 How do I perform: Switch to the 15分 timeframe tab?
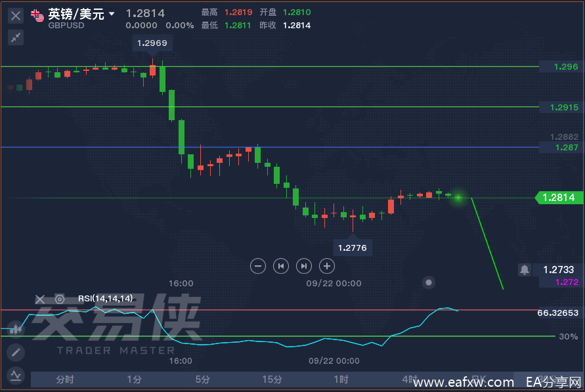click(x=272, y=380)
